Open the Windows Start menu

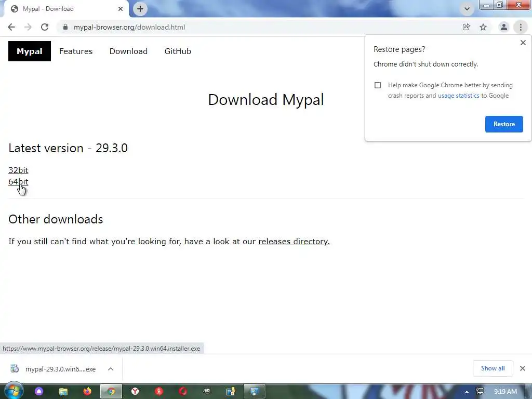13,391
